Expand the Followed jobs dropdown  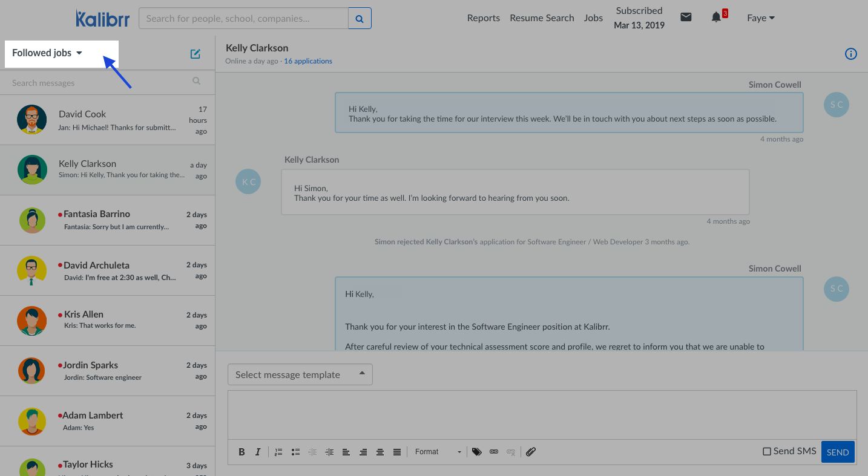coord(47,53)
